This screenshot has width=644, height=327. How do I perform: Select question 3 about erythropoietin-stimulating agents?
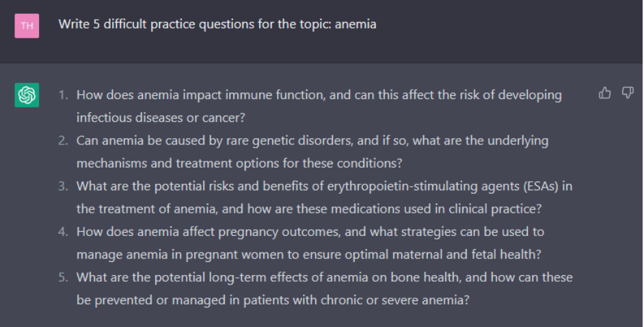pyautogui.click(x=325, y=198)
